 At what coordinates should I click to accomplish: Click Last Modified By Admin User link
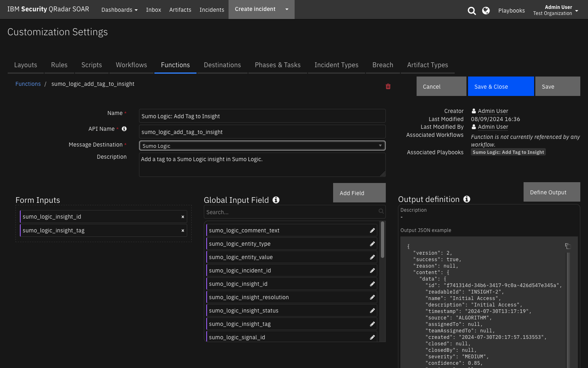coord(493,127)
